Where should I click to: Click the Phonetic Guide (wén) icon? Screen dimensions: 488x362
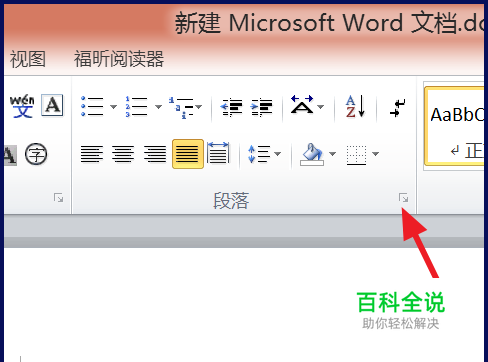tap(22, 106)
